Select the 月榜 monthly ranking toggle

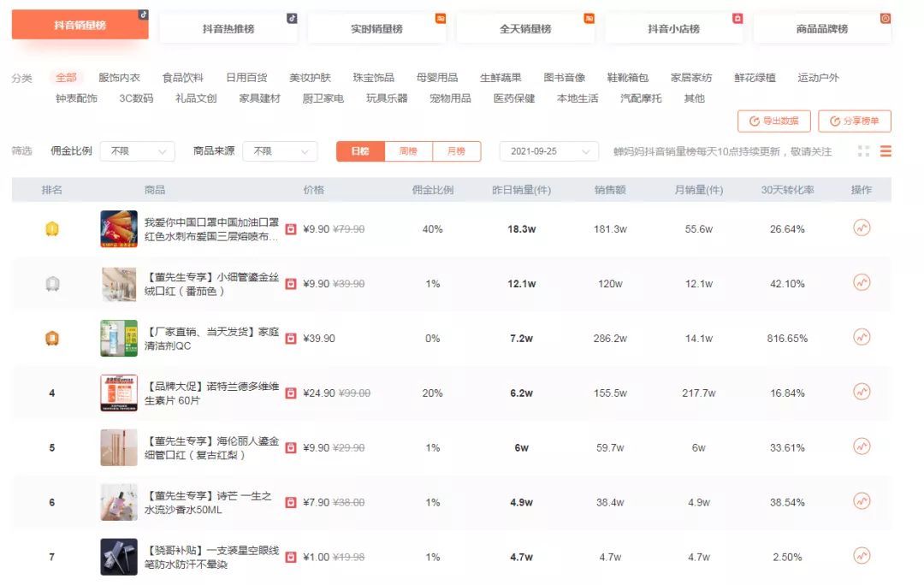click(457, 151)
